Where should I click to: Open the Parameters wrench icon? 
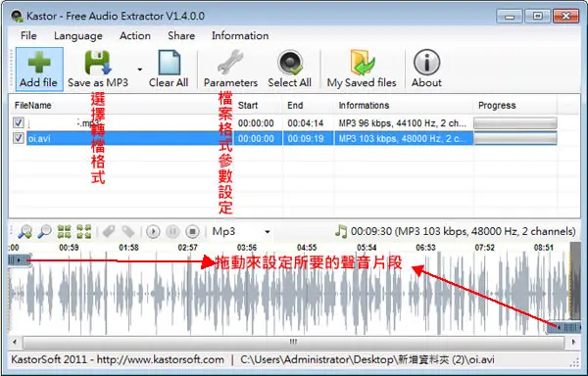pos(230,62)
